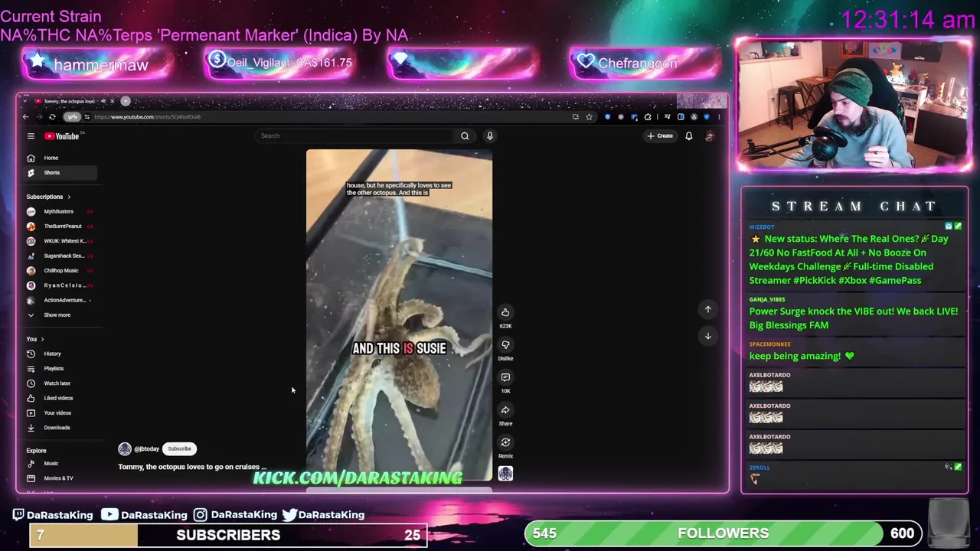Screen dimensions: 980x551
Task: Click into the YouTube Search field
Action: tap(356, 136)
